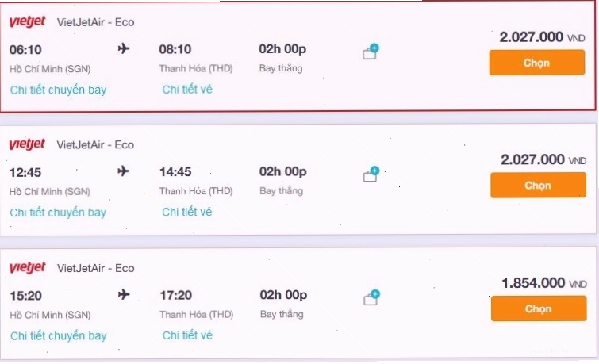This screenshot has width=599, height=364.
Task: Click airplane icon on the 06:10 flight
Action: (x=124, y=48)
